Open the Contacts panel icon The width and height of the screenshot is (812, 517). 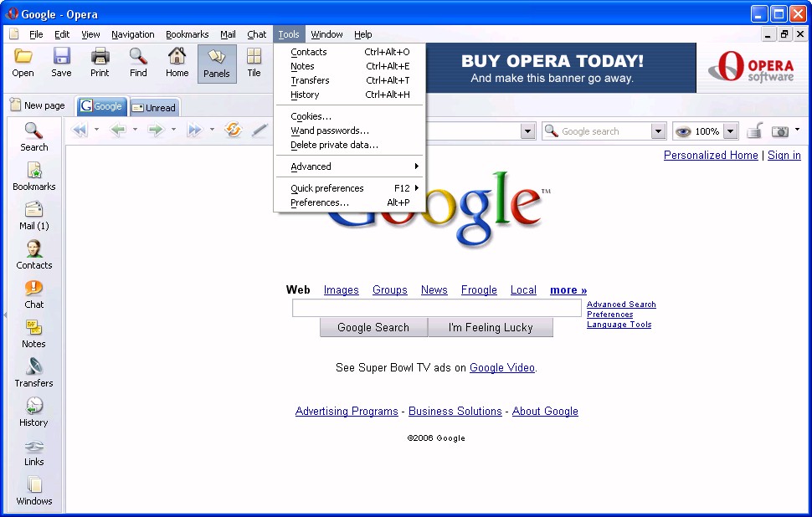34,248
